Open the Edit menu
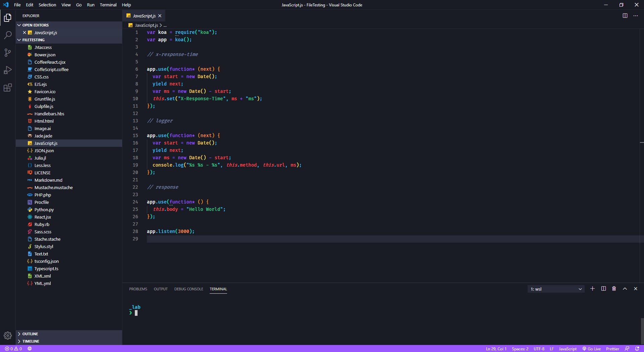This screenshot has width=644, height=352. tap(30, 5)
